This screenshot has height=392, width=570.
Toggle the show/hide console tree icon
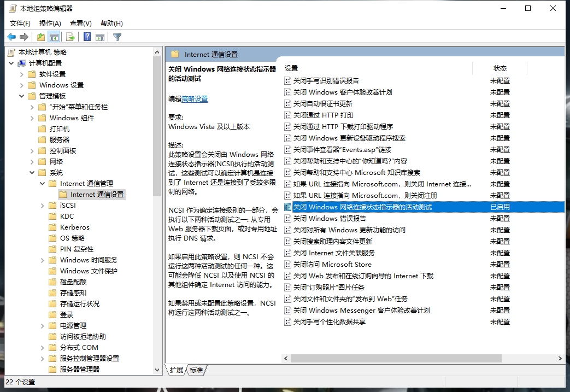(54, 37)
